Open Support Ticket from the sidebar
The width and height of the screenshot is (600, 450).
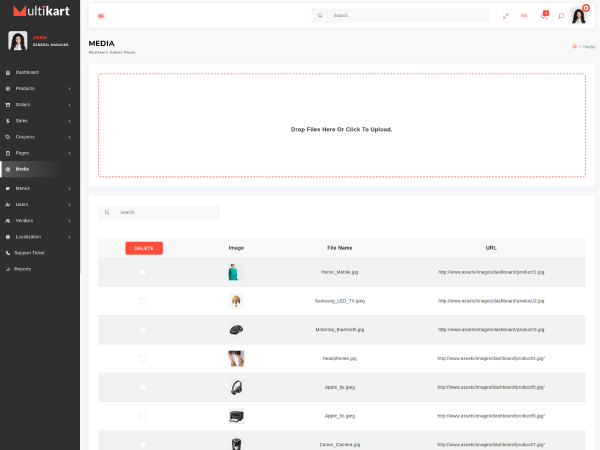[30, 253]
